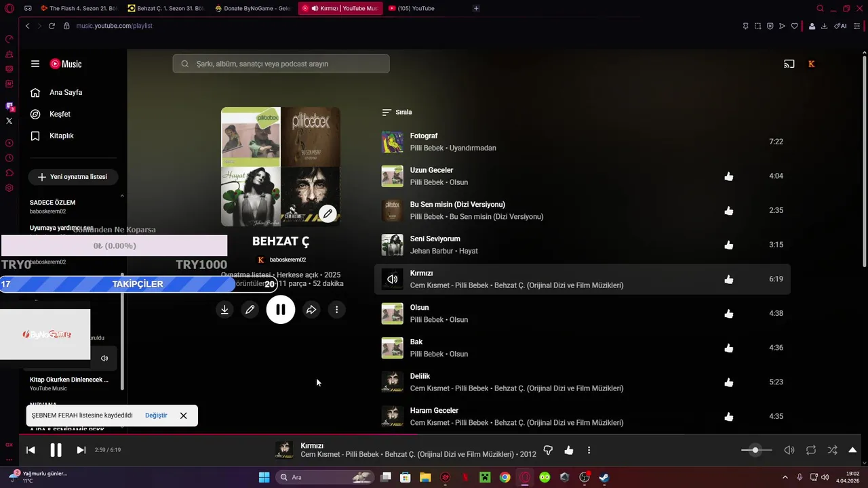
Task: Toggle repeat mode
Action: click(x=811, y=450)
